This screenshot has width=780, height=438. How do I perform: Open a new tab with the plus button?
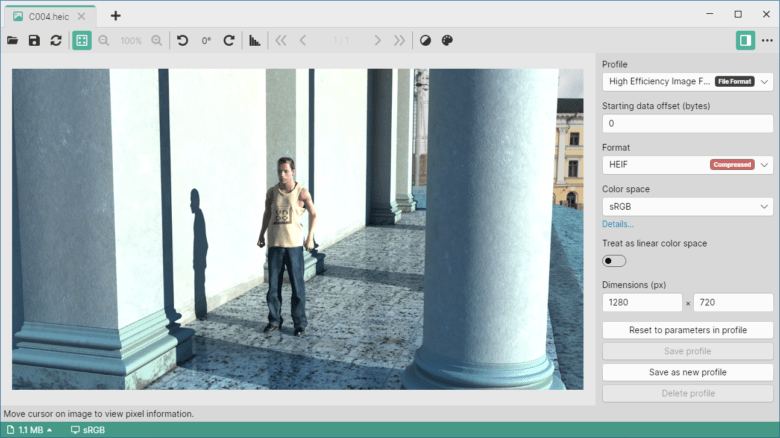115,16
